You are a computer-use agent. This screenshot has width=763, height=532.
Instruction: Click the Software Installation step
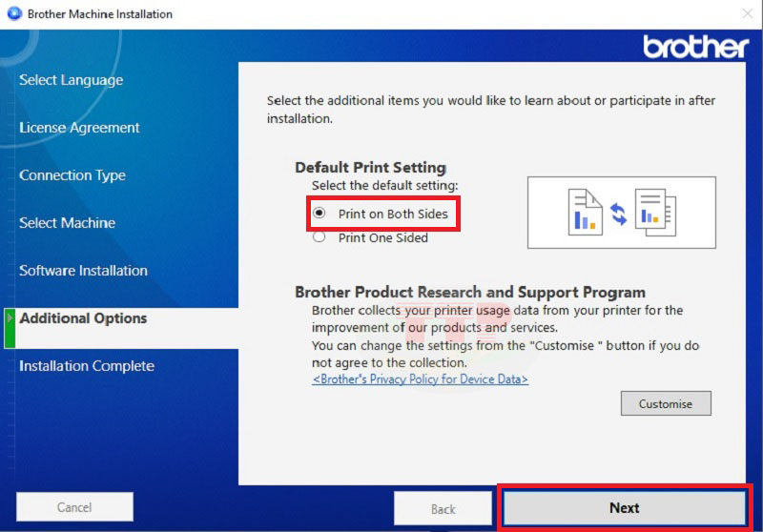83,271
